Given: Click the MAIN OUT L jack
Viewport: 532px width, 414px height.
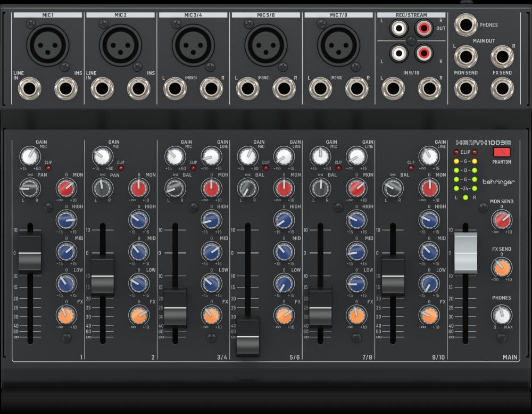Looking at the screenshot, I should [465, 57].
